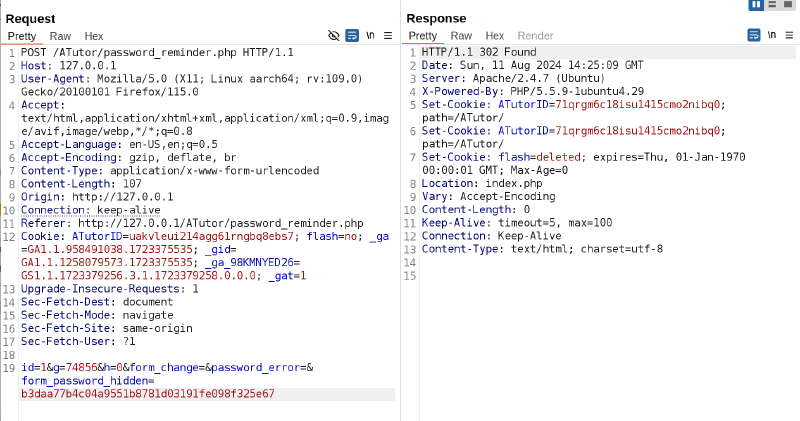Click the Referer header line

pyautogui.click(x=192, y=224)
